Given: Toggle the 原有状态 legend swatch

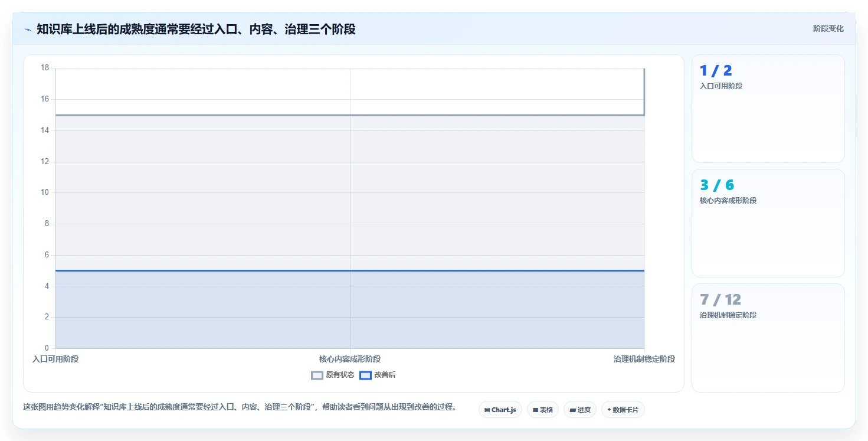Looking at the screenshot, I should (x=317, y=375).
